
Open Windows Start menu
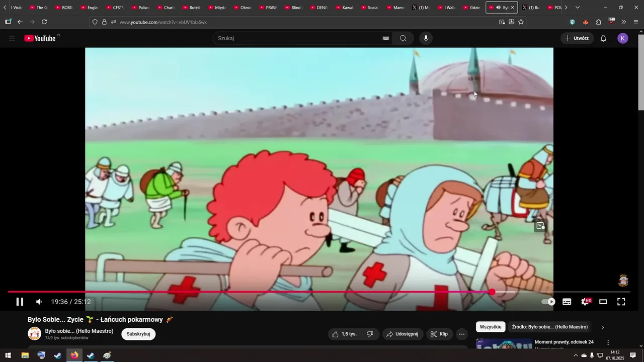pyautogui.click(x=8, y=355)
